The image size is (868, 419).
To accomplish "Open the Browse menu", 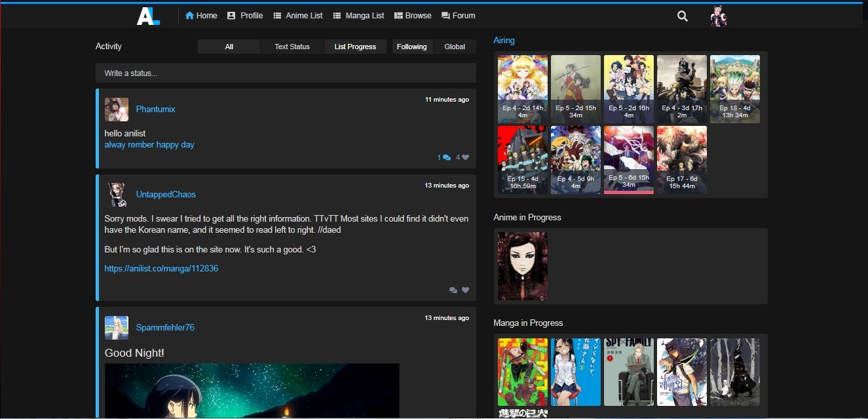I will [x=412, y=16].
